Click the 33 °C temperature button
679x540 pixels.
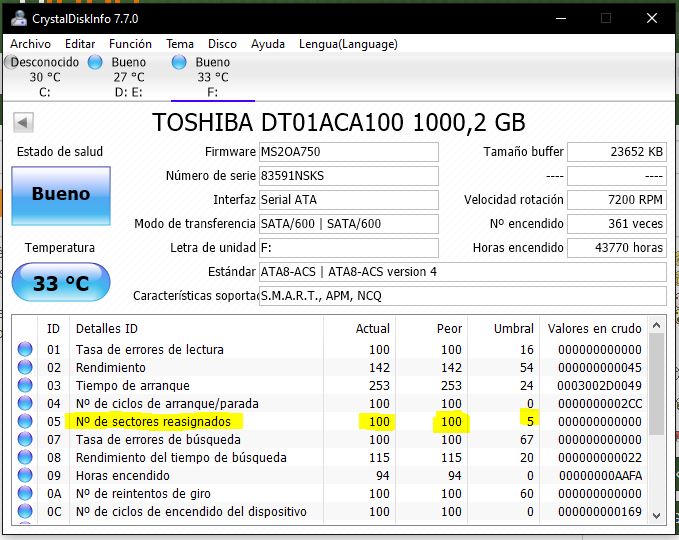60,283
